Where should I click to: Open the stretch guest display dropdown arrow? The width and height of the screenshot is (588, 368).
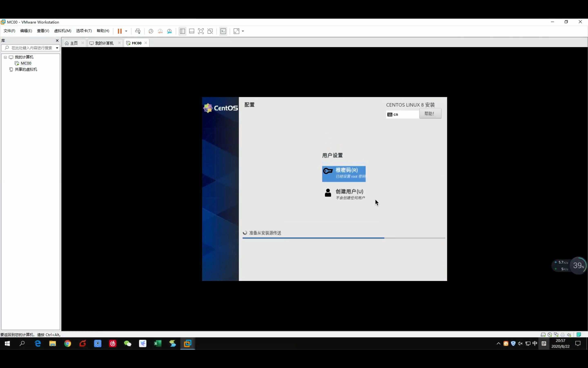pyautogui.click(x=243, y=31)
